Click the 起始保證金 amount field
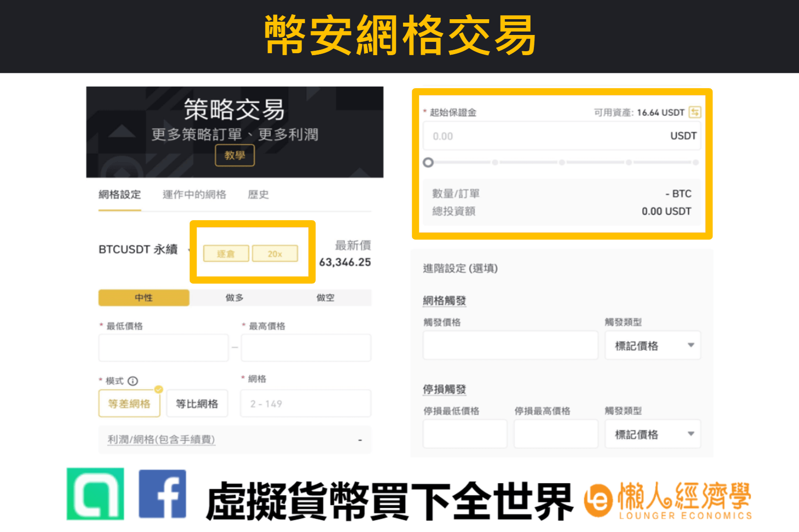The height and width of the screenshot is (532, 799). click(562, 136)
